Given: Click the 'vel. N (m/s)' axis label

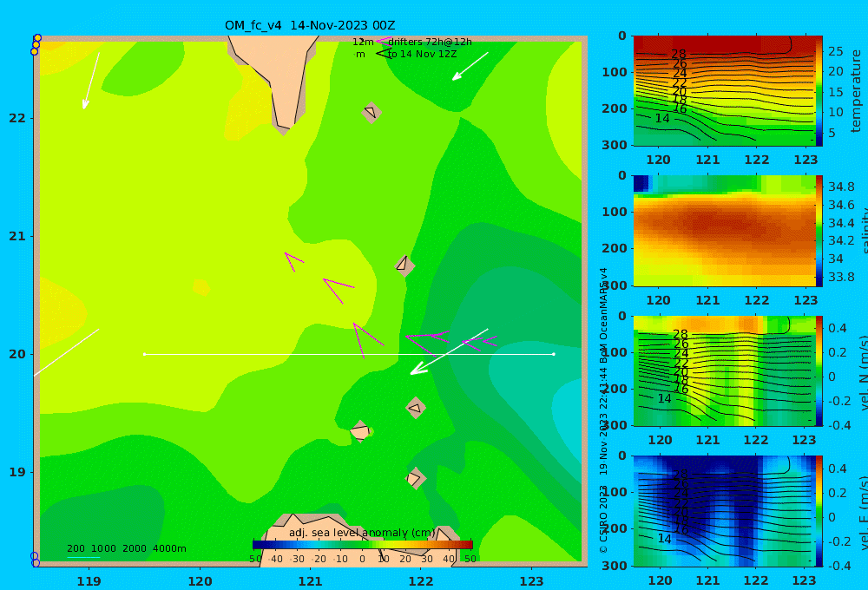Looking at the screenshot, I should 864,374.
